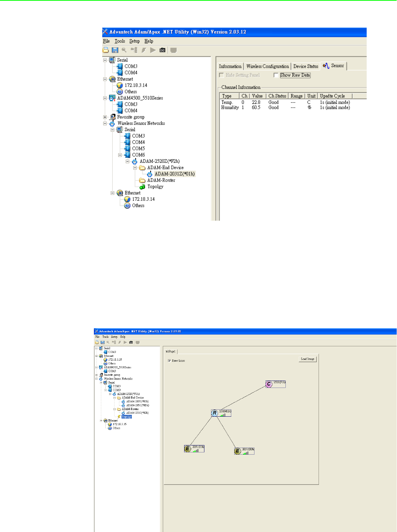Collapse COM9 node in lower window tree
This screenshot has height=532, width=397.
point(105,390)
